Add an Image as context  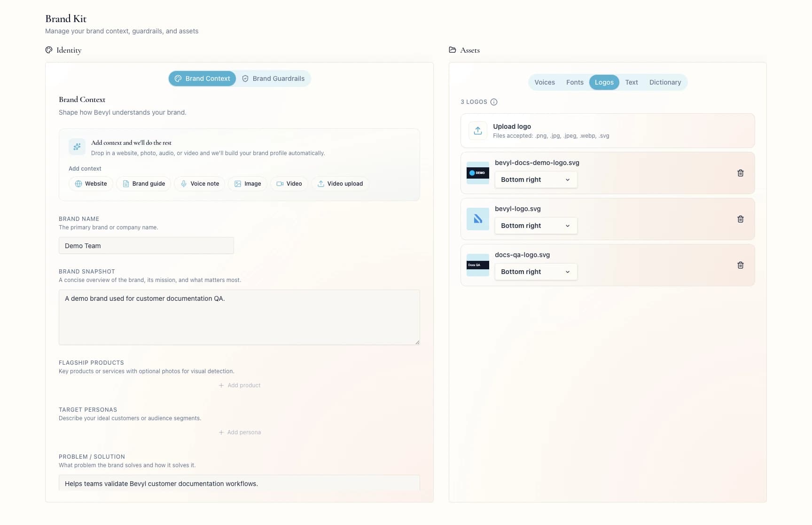point(248,184)
